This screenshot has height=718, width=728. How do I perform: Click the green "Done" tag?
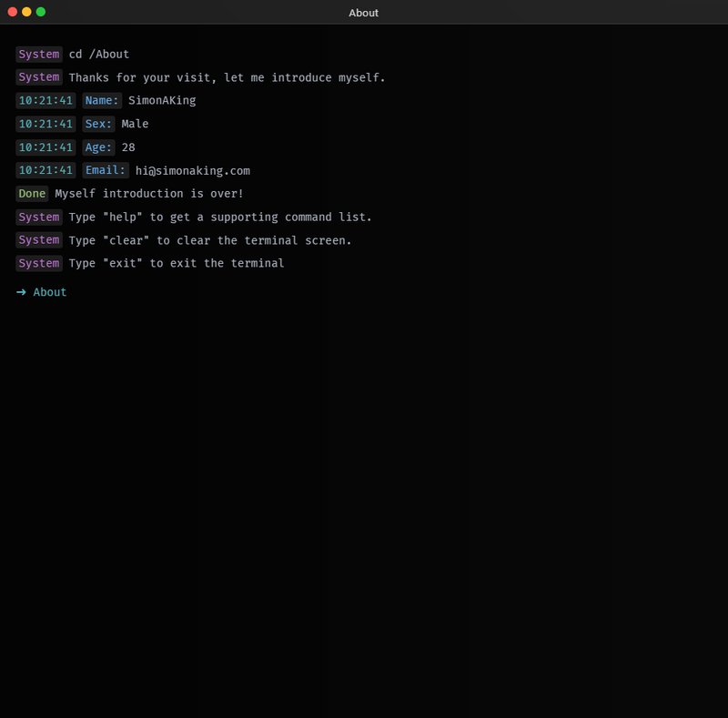point(32,194)
